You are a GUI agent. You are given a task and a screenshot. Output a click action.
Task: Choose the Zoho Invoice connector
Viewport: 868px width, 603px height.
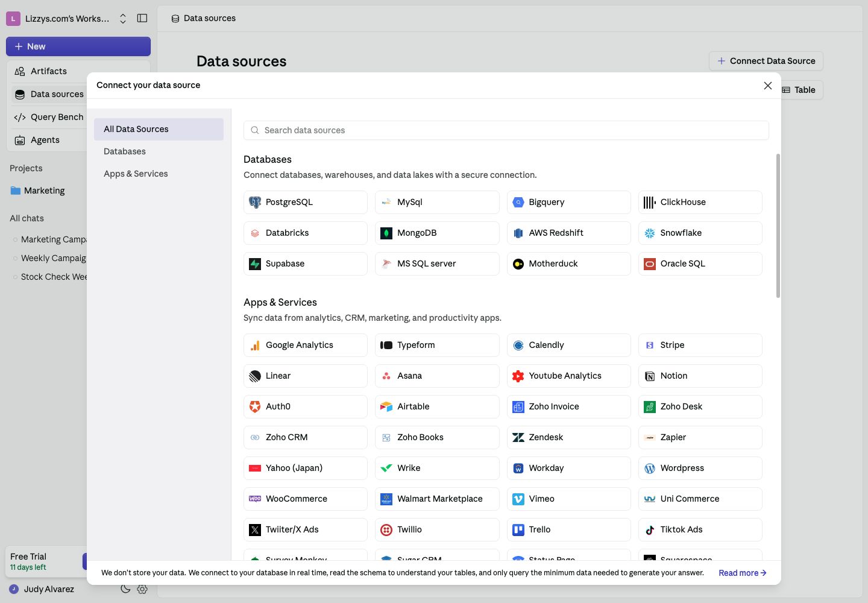click(x=569, y=407)
